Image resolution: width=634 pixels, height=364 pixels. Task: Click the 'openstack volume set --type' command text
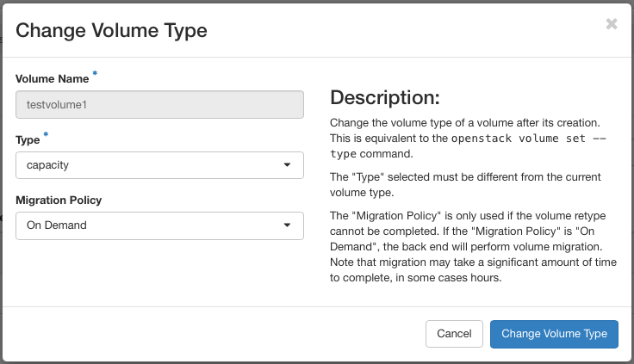[468, 145]
